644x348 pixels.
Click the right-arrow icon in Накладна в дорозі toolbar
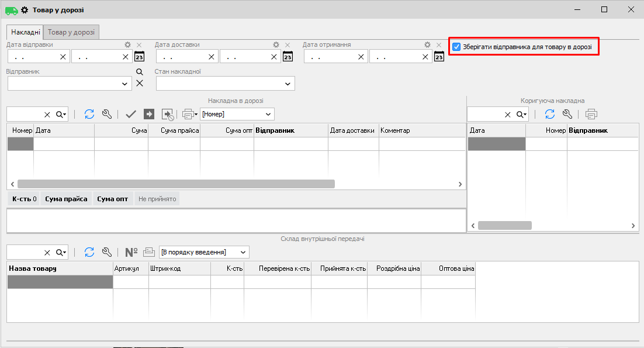149,114
